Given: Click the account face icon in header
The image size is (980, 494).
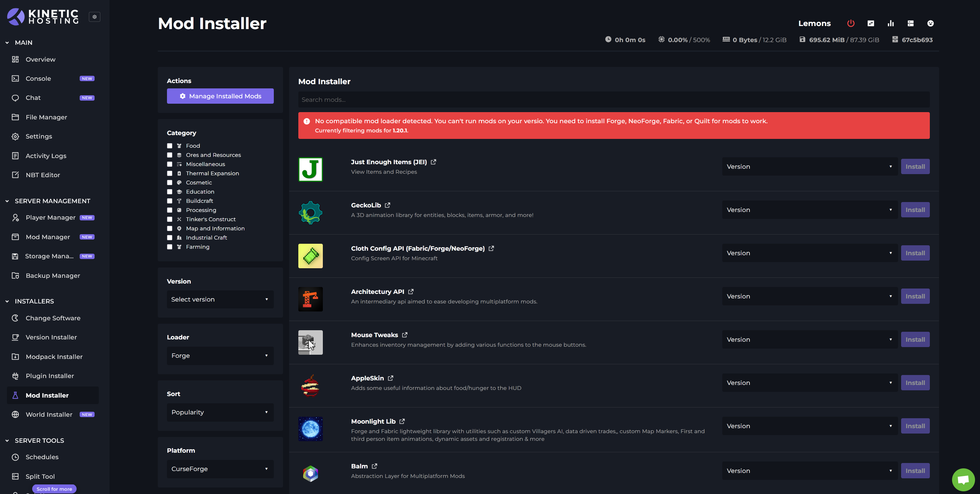Looking at the screenshot, I should coord(930,23).
